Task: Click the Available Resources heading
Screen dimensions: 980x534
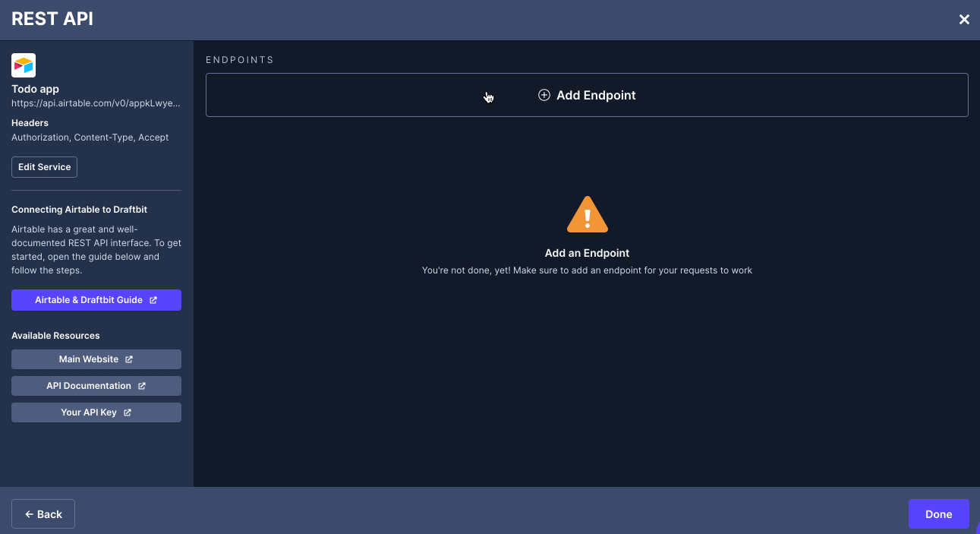Action: coord(55,336)
